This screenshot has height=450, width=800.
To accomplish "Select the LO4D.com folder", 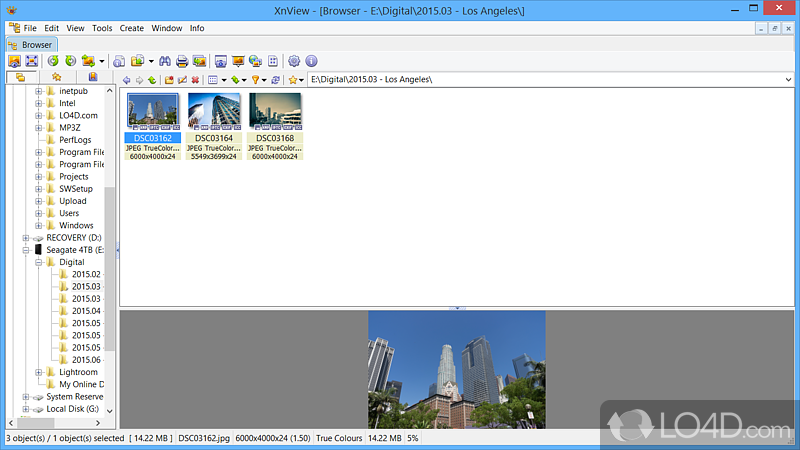I will [78, 115].
